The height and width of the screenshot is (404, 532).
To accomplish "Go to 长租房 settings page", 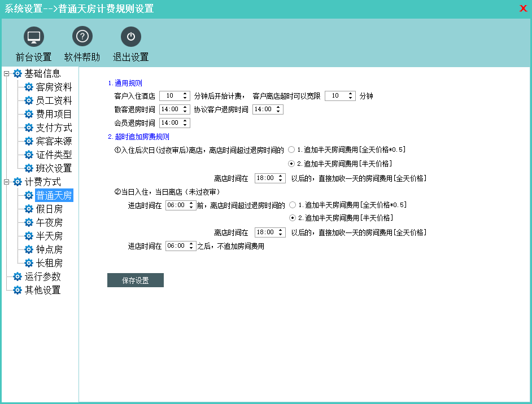I will tap(49, 263).
